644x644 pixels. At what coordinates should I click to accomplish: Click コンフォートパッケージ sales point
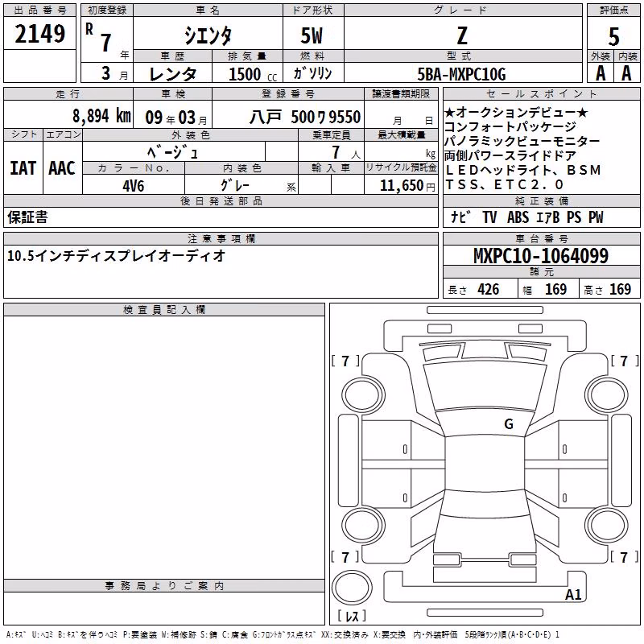(510, 126)
